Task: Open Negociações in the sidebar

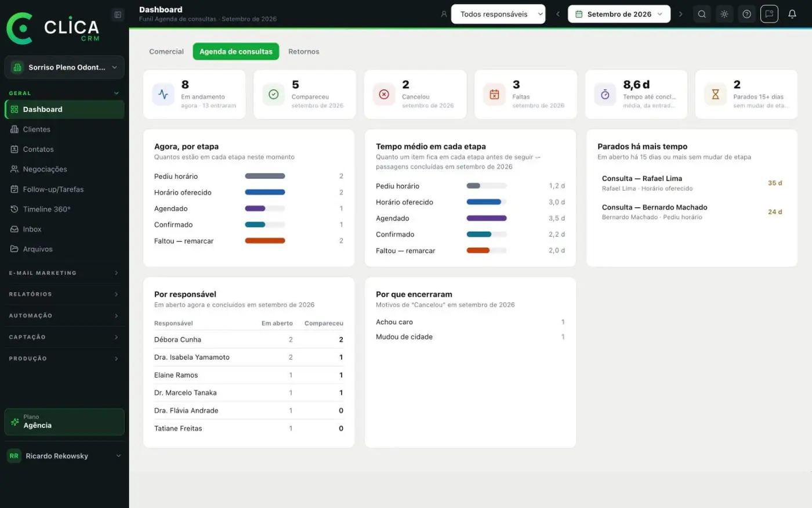Action: tap(64, 170)
